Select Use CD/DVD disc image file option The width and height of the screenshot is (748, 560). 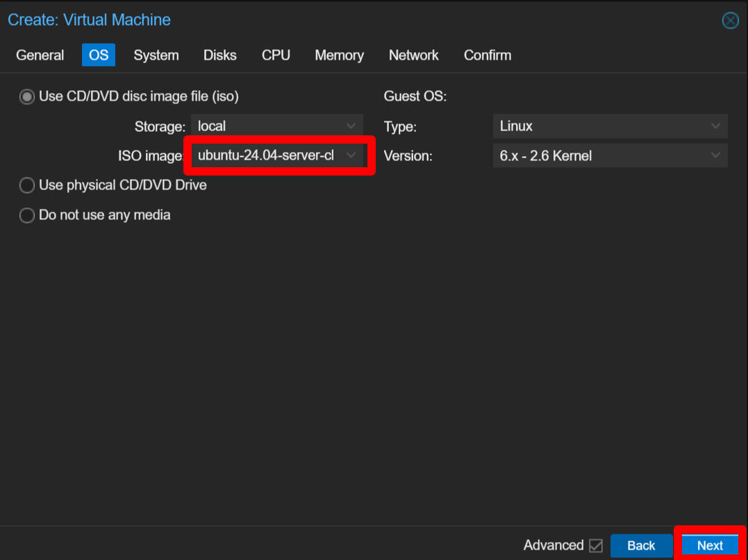(27, 97)
